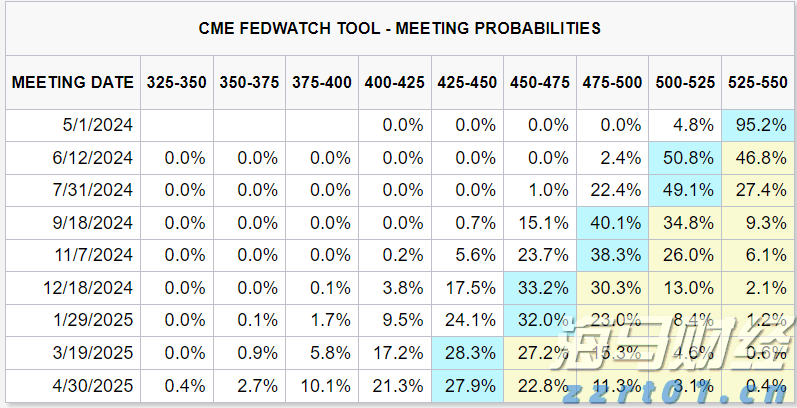797x408 pixels.
Task: Select the 425-450 rate range header
Action: [467, 82]
